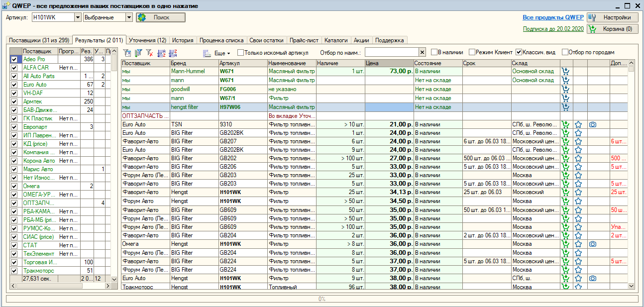Open the 'Корзина (0)' cart button
Viewport: 644px width, 307px height.
tap(613, 29)
